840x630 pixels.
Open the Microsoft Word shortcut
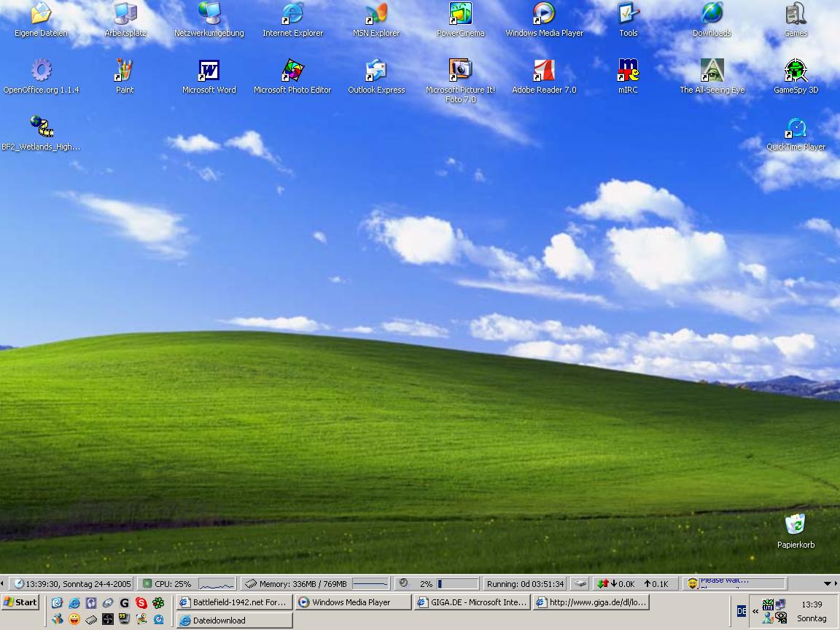pos(209,76)
